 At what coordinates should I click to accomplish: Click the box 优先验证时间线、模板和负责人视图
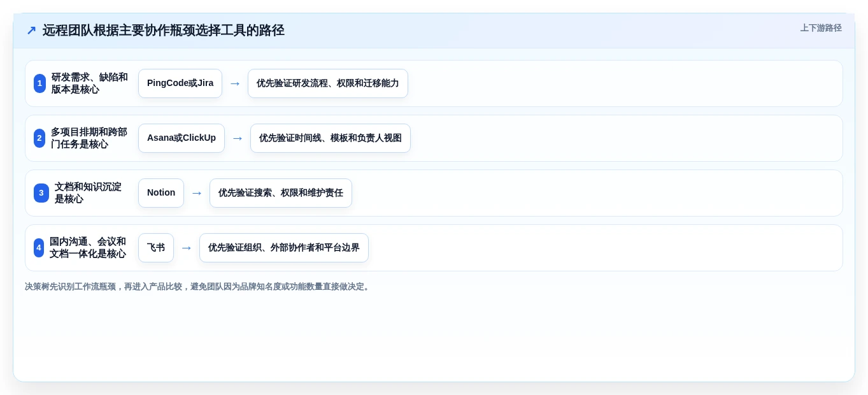coord(331,138)
